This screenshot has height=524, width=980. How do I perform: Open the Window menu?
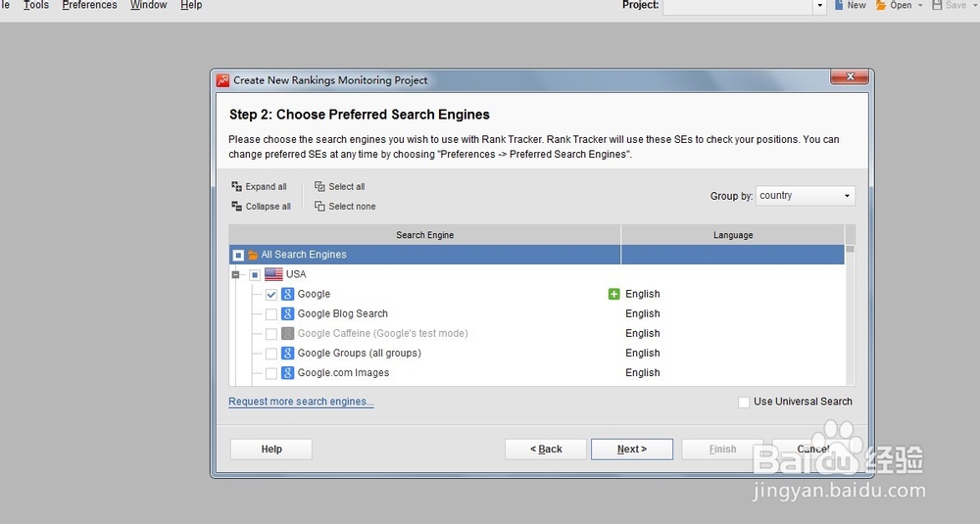[149, 5]
